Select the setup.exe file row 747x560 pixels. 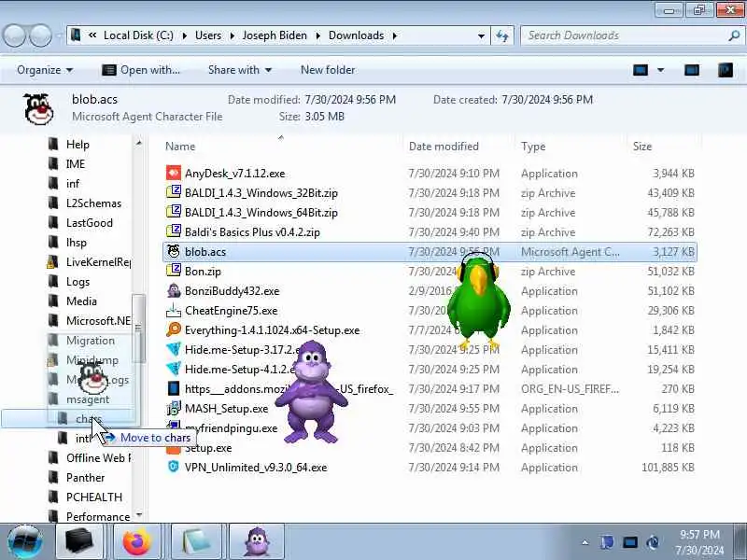coord(429,448)
